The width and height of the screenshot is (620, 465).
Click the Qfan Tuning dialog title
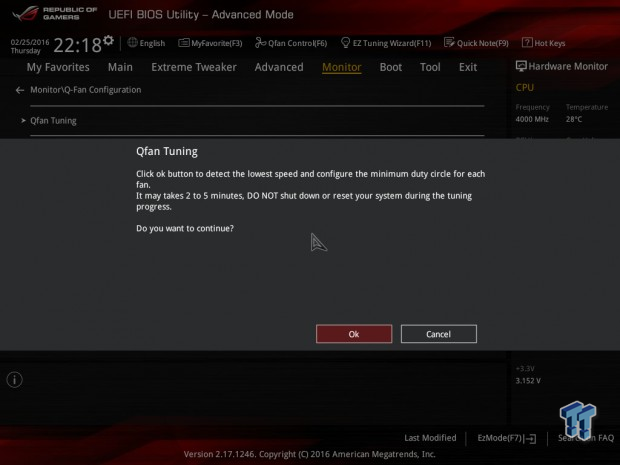167,151
